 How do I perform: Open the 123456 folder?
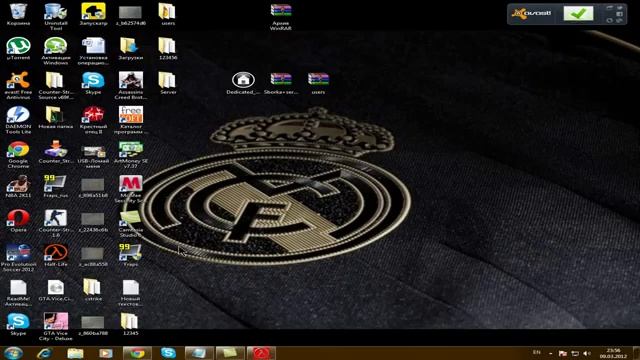pos(168,46)
